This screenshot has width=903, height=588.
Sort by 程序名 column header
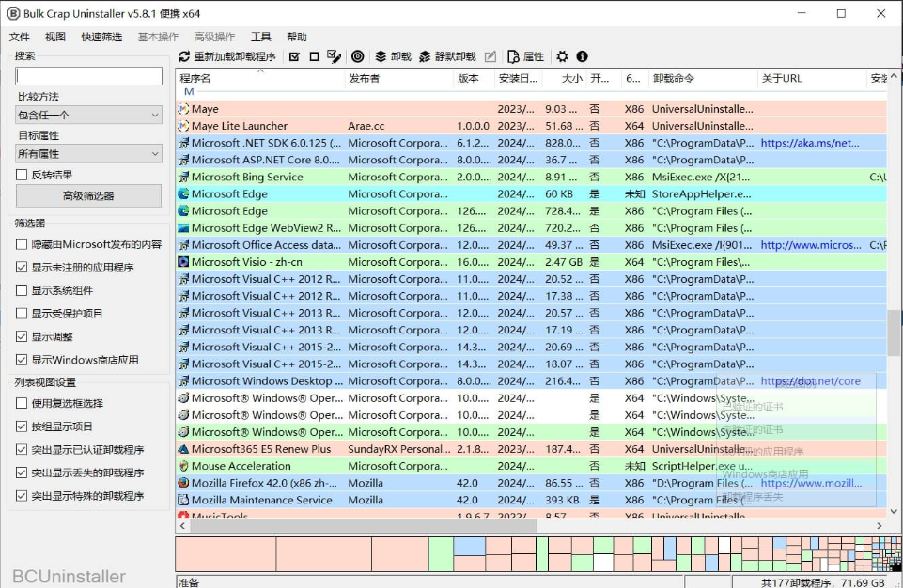point(260,78)
